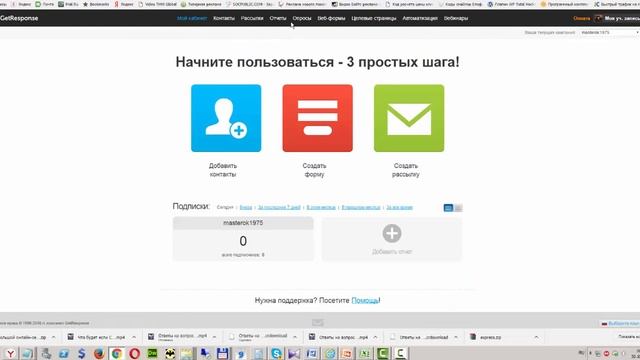Viewport: 640px width, 360px height.
Task: Open the current campaign dropdown
Action: point(609,32)
